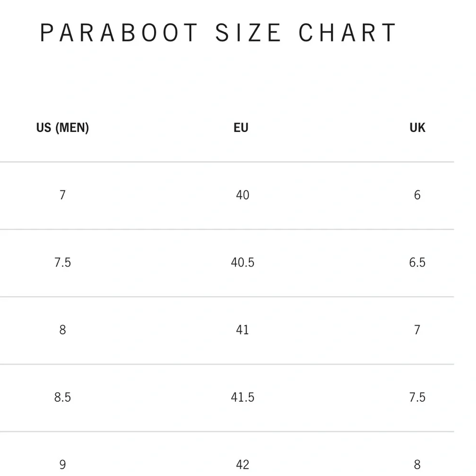Click UK size 6.5 cell
This screenshot has width=476, height=476.
point(417,262)
